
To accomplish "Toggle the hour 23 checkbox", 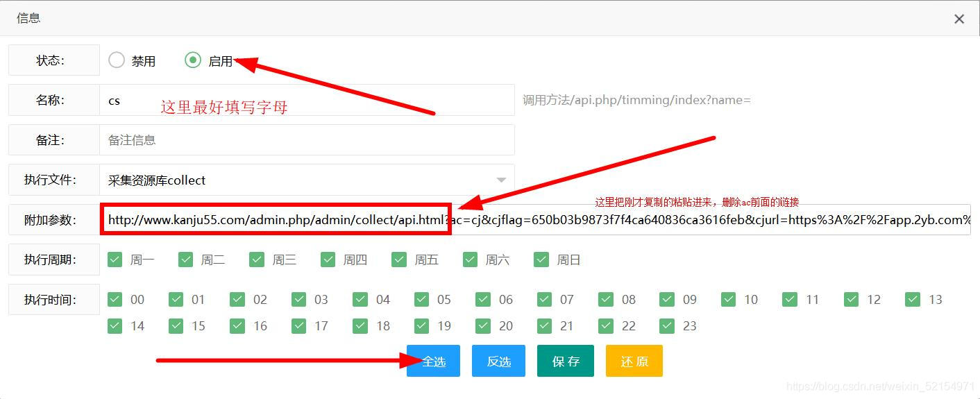I will pyautogui.click(x=667, y=325).
